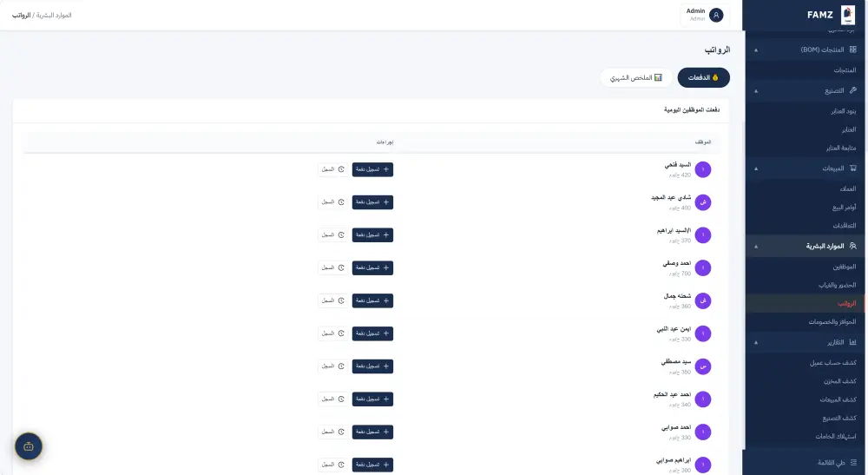The width and height of the screenshot is (868, 475).
Task: Click the الموارد البشرية breadcrumb link
Action: pos(54,15)
